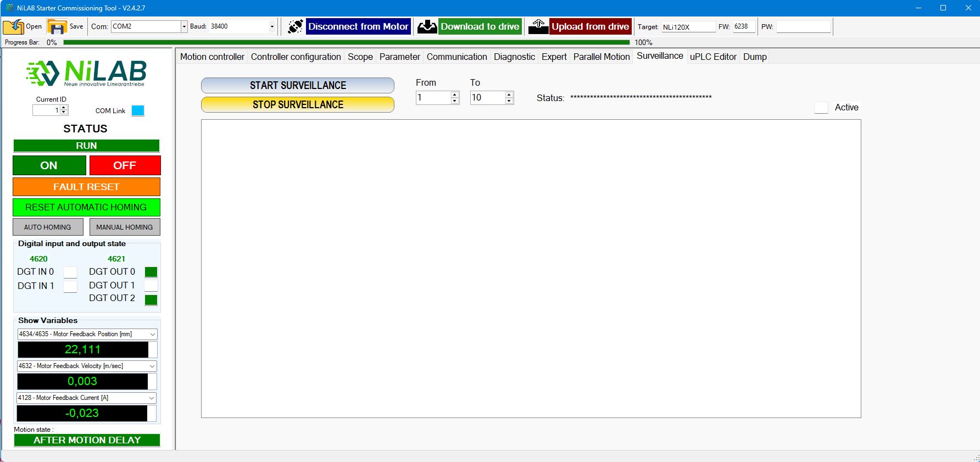Image resolution: width=980 pixels, height=462 pixels.
Task: Click the plug connection icon in toolbar
Action: (295, 26)
